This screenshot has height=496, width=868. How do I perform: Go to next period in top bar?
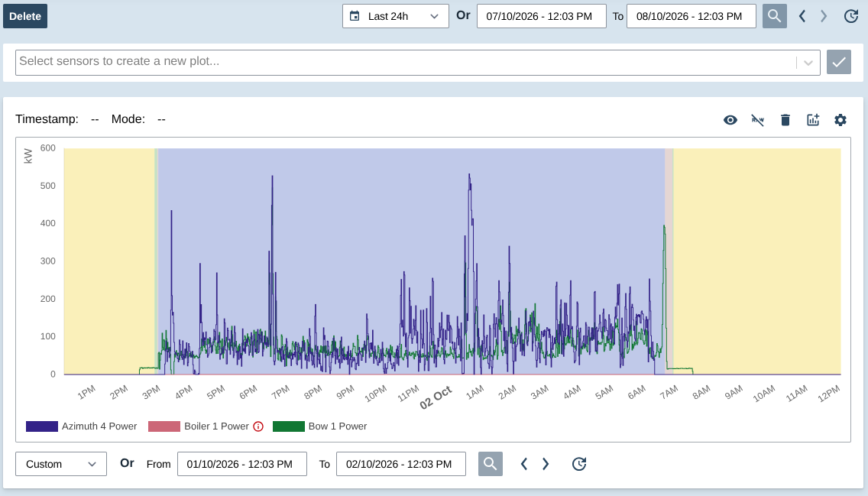click(824, 16)
